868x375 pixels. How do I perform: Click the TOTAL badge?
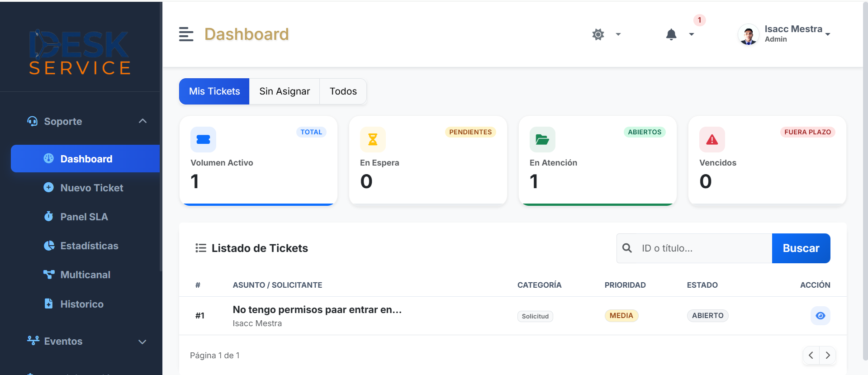(x=311, y=132)
